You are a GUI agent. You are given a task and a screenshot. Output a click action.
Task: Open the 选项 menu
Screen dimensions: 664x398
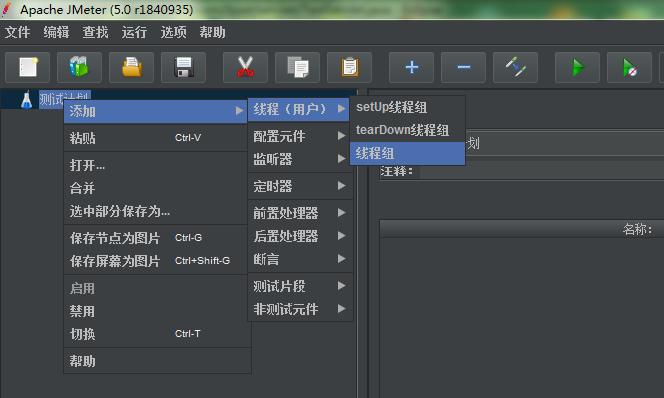point(173,32)
